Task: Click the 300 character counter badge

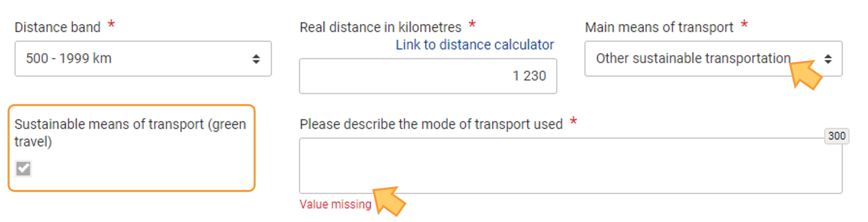Action: tap(837, 136)
